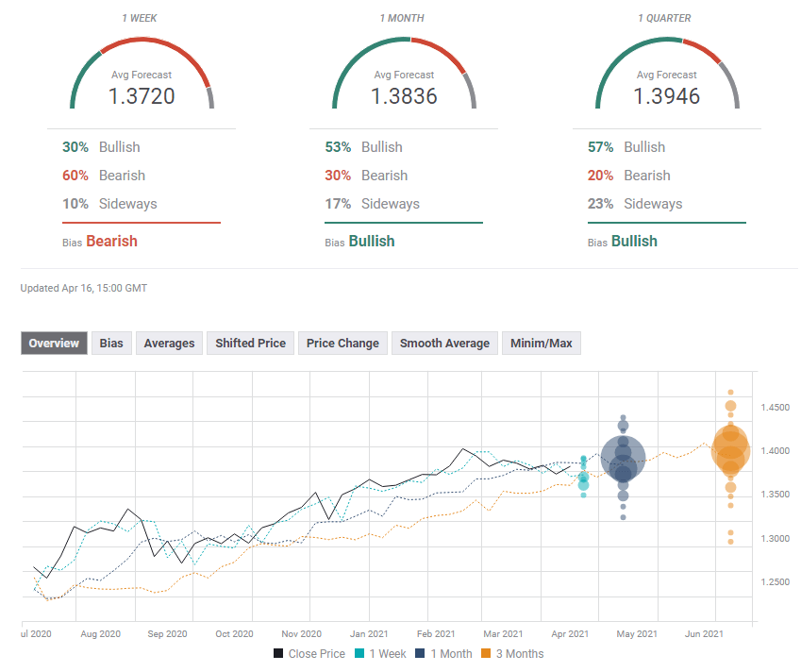Select the Shifted Price tab

250,344
